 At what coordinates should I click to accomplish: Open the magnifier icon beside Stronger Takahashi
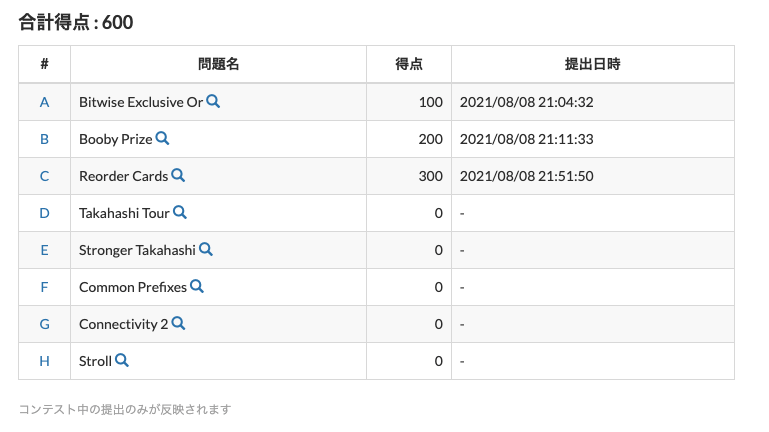[x=206, y=250]
